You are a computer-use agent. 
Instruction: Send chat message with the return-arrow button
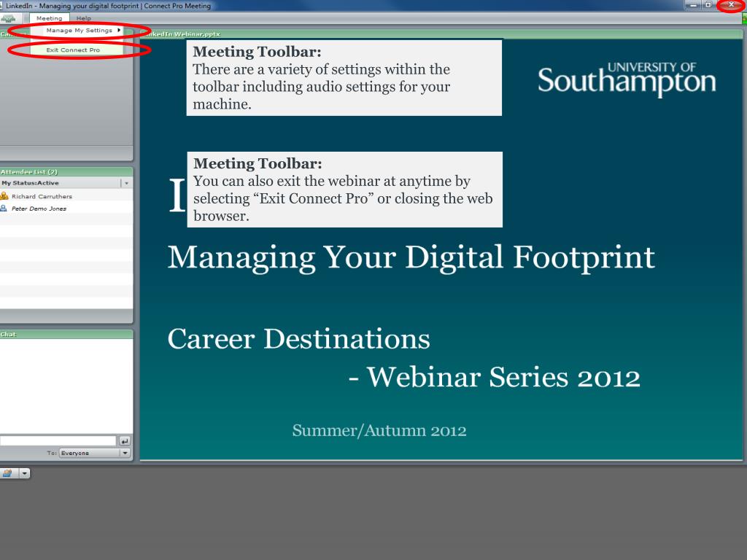click(125, 441)
